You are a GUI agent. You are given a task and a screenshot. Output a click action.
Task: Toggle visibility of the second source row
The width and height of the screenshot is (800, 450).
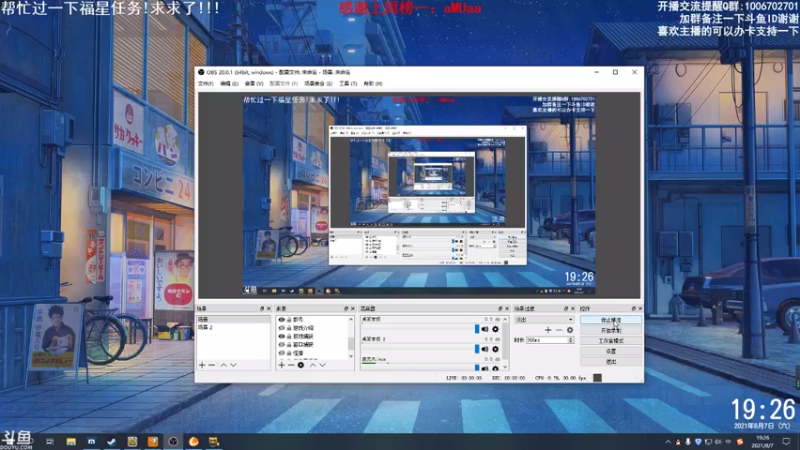(282, 328)
